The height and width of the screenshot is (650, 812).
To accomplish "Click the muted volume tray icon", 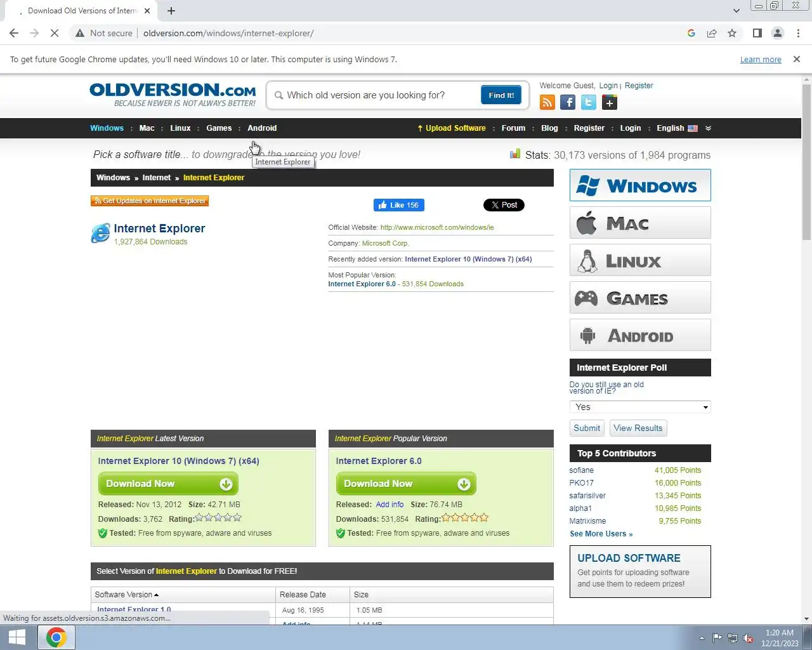I will tap(749, 638).
